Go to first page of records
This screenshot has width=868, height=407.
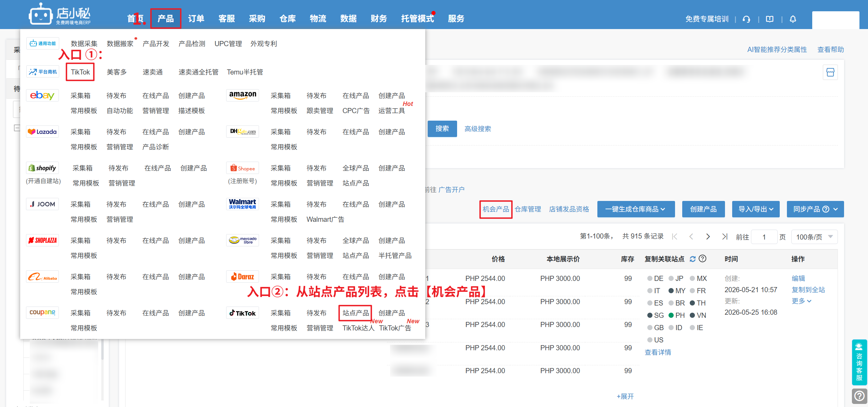[x=675, y=236]
